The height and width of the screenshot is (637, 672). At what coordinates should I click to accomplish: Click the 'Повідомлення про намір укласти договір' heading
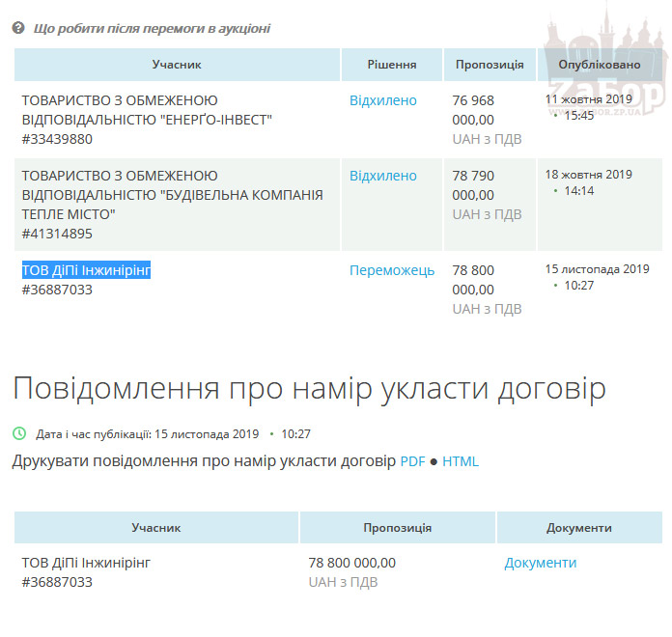pos(309,389)
